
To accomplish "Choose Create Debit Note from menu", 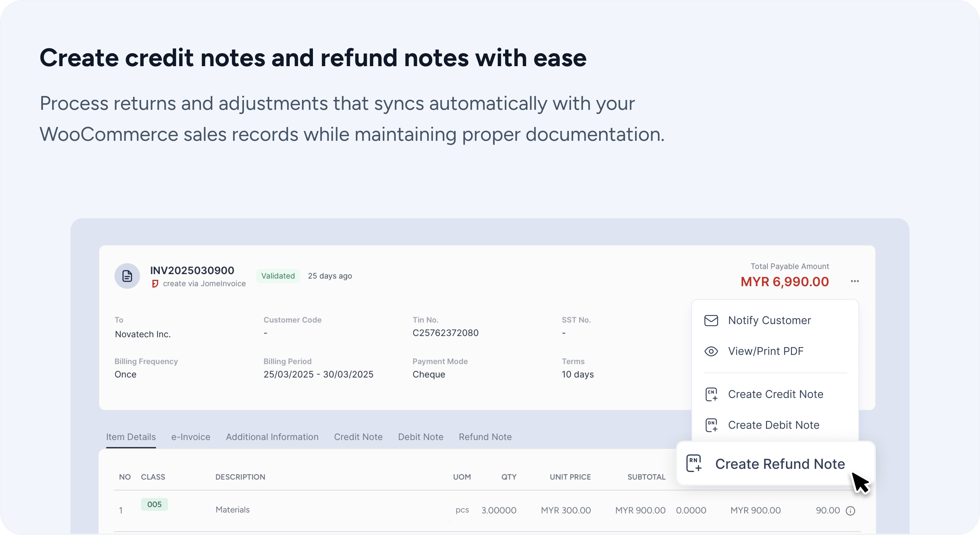I will coord(773,425).
